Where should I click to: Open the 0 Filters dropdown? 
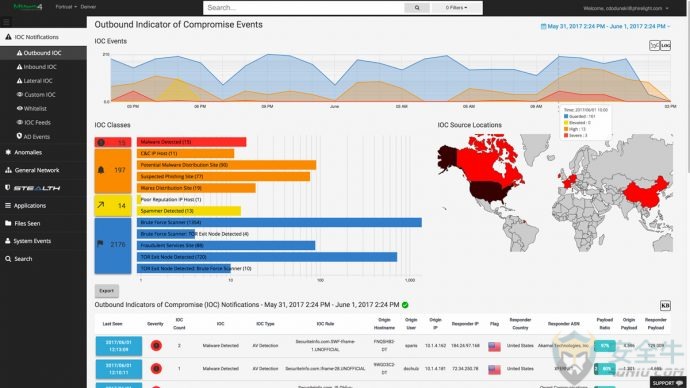[x=456, y=7]
